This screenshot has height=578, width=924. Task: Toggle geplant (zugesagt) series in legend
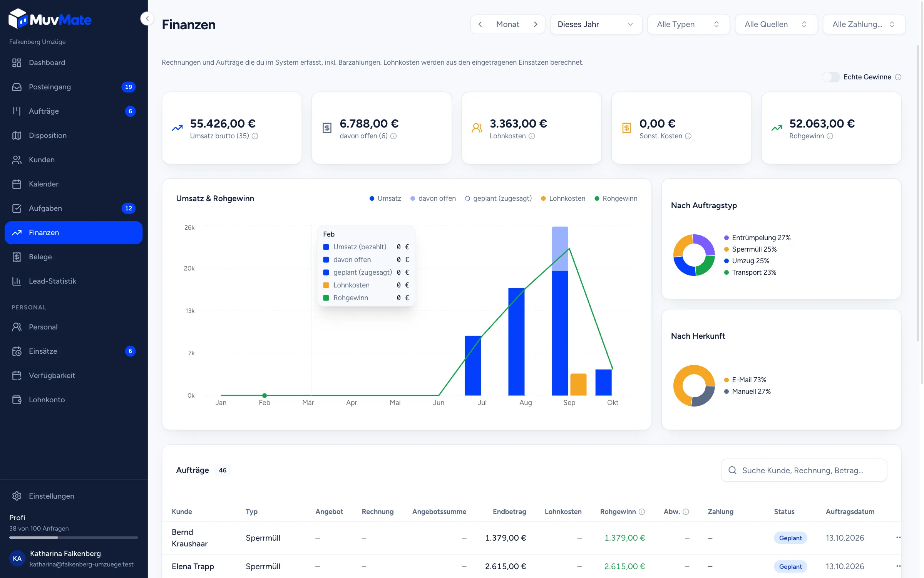tap(498, 198)
